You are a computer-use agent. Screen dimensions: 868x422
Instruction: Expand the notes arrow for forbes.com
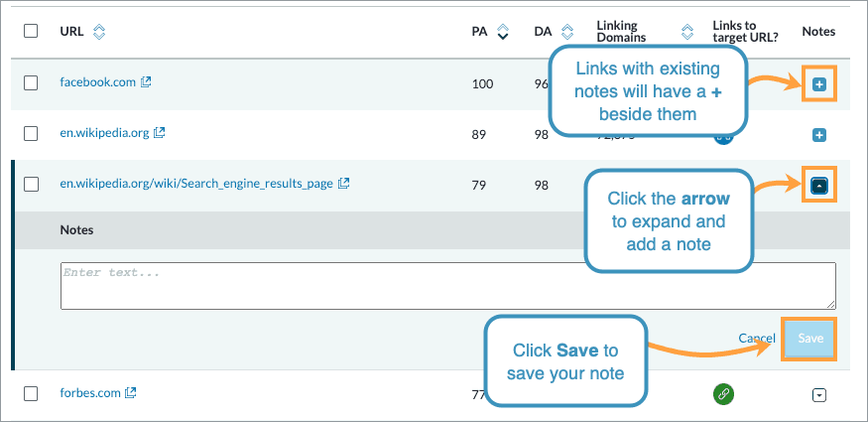click(x=818, y=394)
